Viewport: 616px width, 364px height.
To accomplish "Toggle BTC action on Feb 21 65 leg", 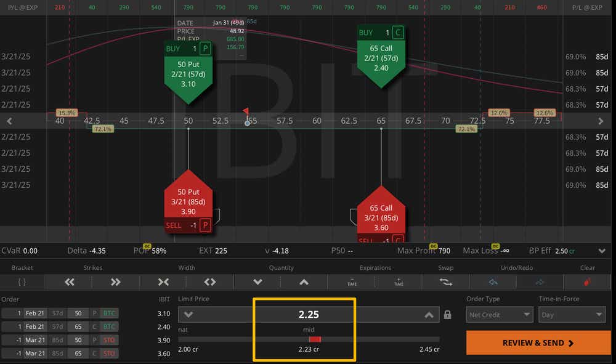I will [x=109, y=326].
